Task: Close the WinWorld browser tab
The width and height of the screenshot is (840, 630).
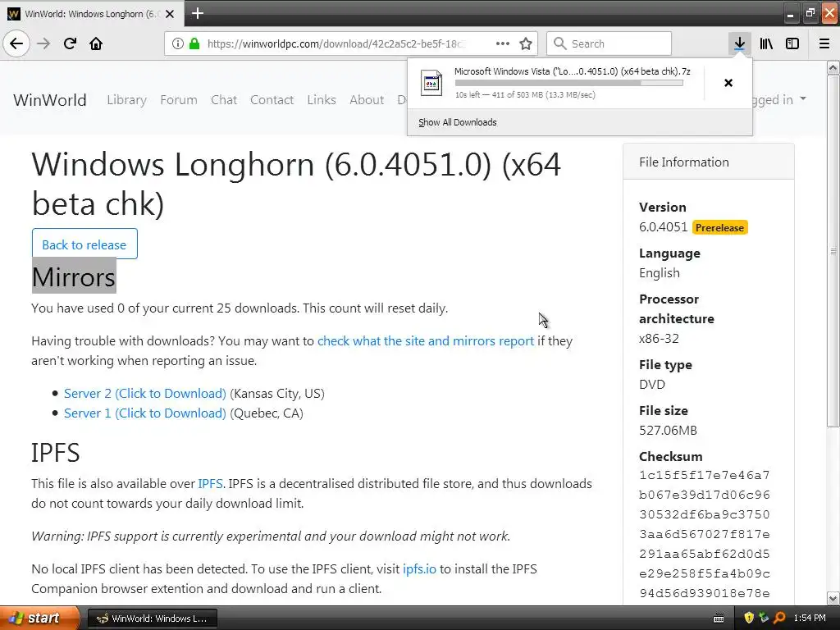Action: [170, 14]
